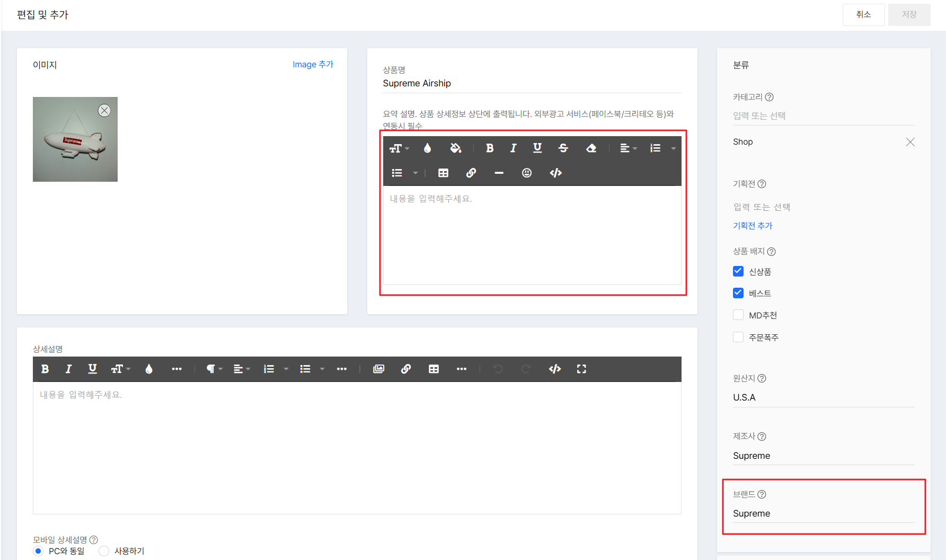Insert a table in the summary editor
This screenshot has height=560, width=946.
tap(444, 173)
